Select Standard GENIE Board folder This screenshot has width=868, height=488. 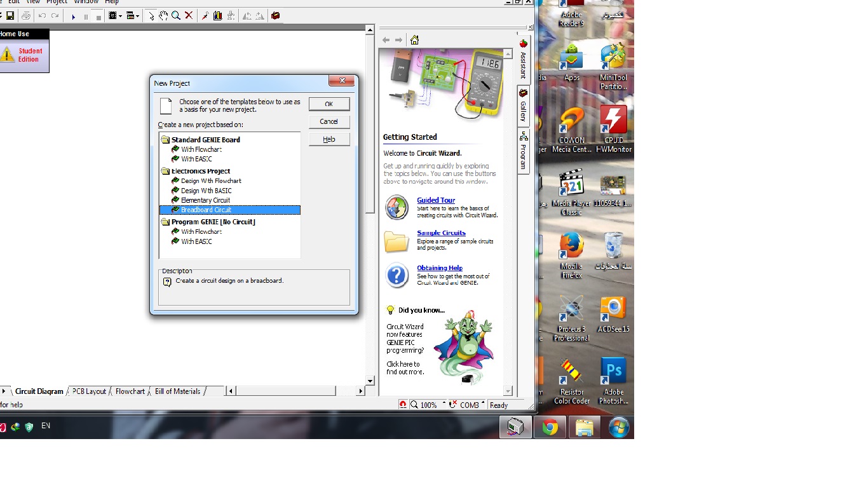[201, 140]
